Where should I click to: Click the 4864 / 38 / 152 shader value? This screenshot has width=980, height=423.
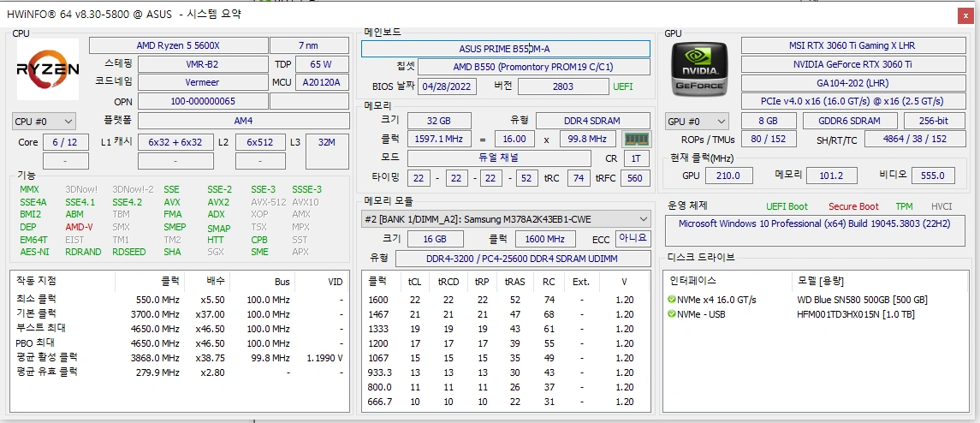[x=914, y=139]
